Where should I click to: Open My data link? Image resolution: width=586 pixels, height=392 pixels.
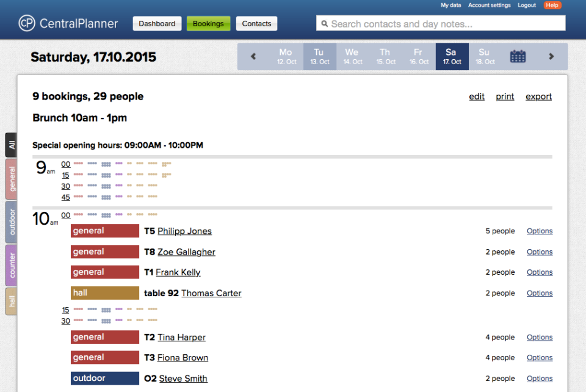[450, 5]
